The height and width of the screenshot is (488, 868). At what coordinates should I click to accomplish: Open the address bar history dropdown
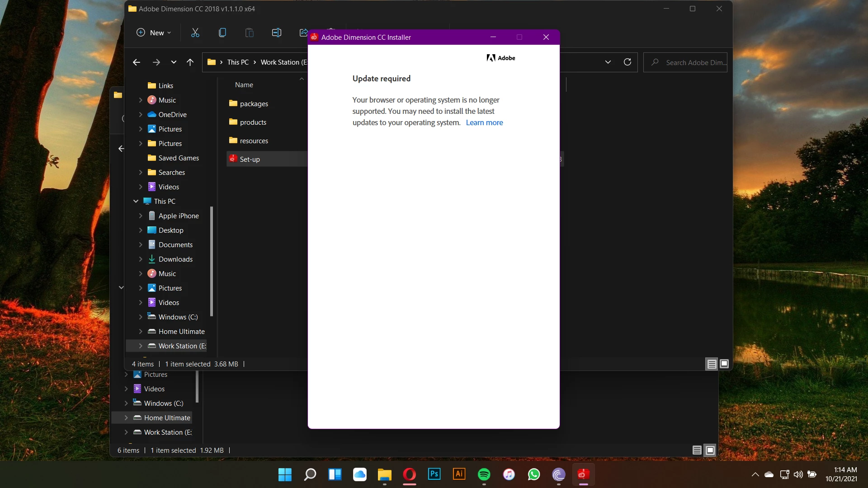pyautogui.click(x=608, y=62)
